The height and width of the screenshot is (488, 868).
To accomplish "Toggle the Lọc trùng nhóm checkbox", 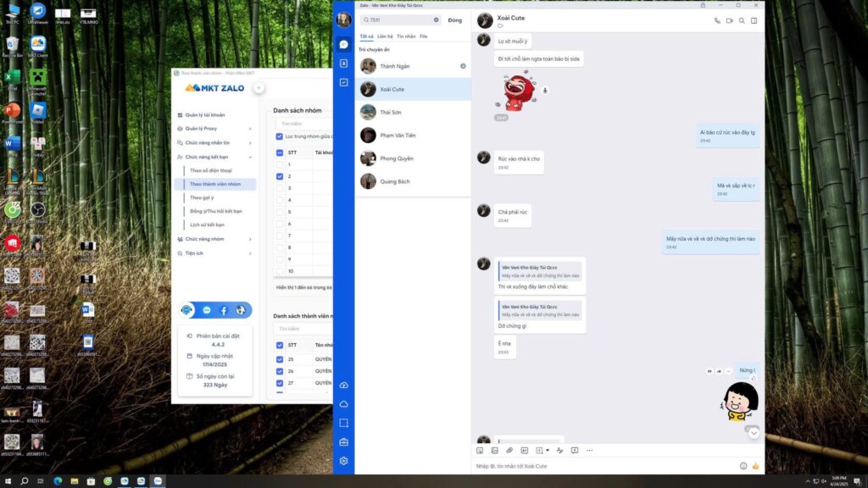I will coord(280,136).
